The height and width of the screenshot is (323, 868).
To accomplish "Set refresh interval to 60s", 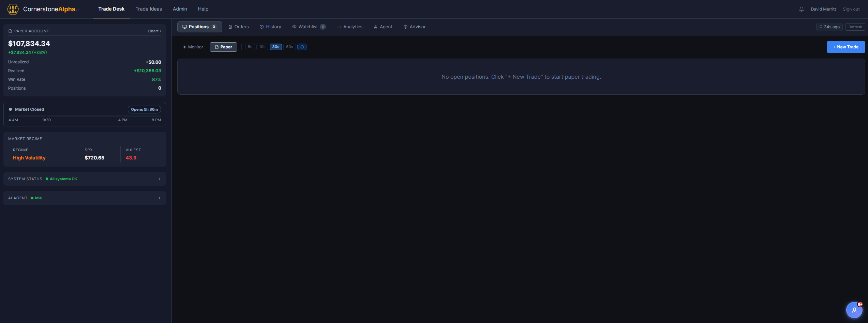I will click(289, 47).
